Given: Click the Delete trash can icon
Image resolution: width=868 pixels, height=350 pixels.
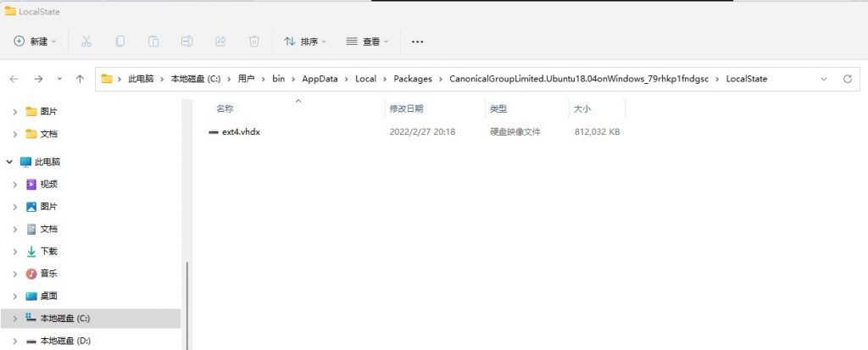Looking at the screenshot, I should click(253, 41).
